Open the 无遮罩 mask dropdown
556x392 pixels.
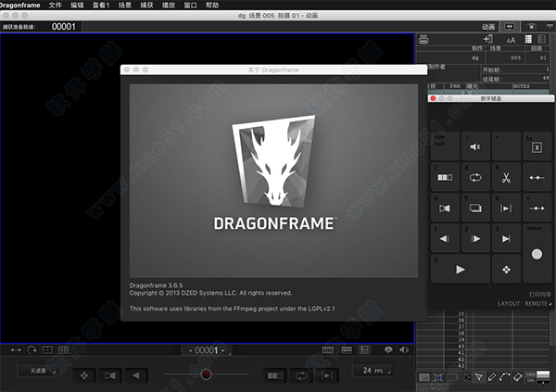38,371
